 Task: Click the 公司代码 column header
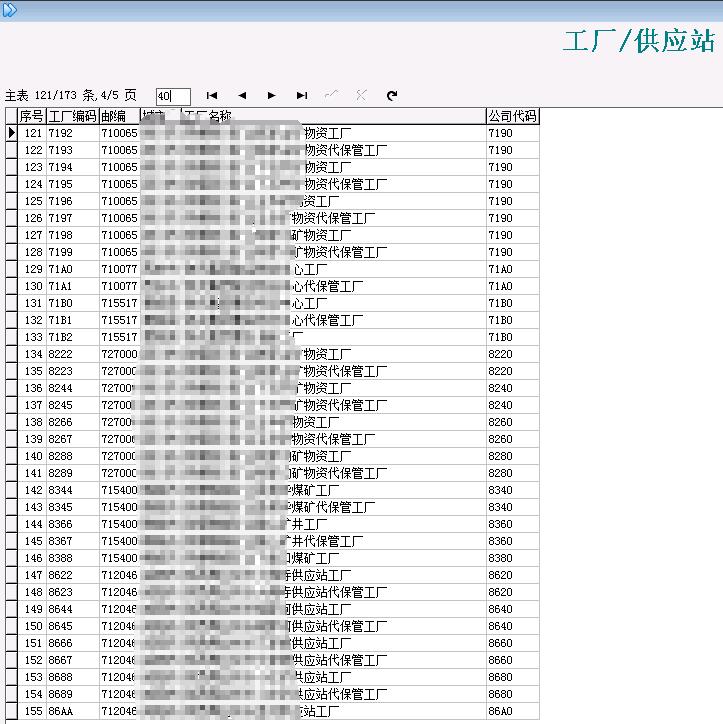(512, 116)
